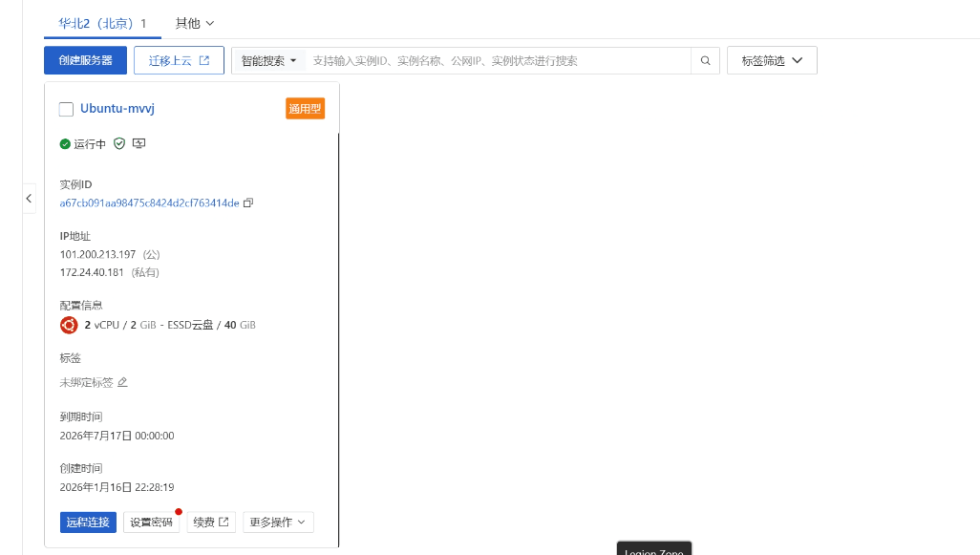Expand the 其他 regions tab menu
The image size is (980, 555).
[195, 23]
